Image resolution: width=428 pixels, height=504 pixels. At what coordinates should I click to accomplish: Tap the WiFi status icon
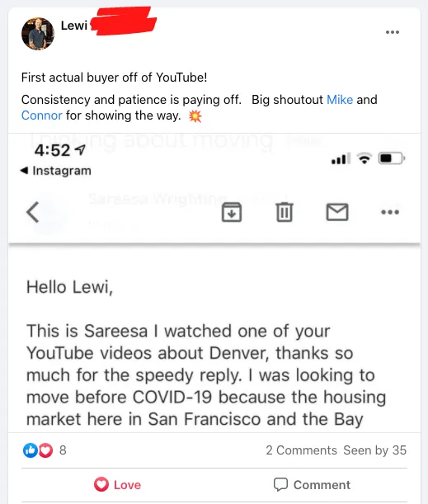[x=365, y=158]
